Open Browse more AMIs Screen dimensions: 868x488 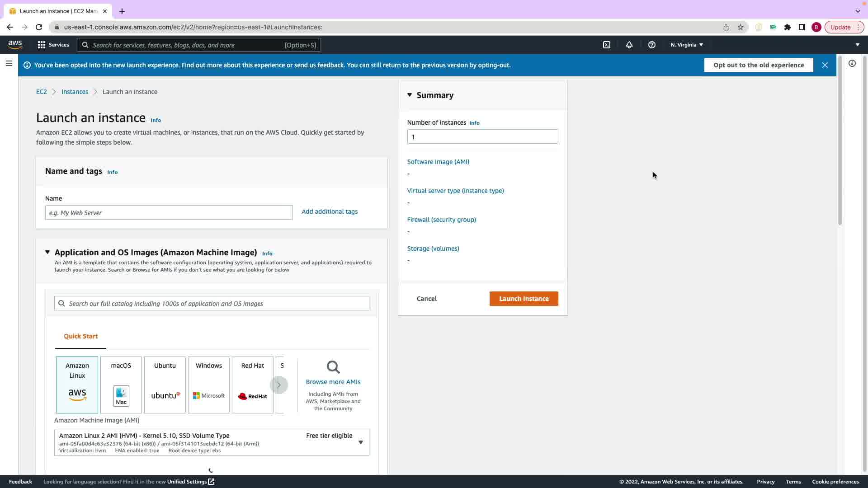click(333, 382)
